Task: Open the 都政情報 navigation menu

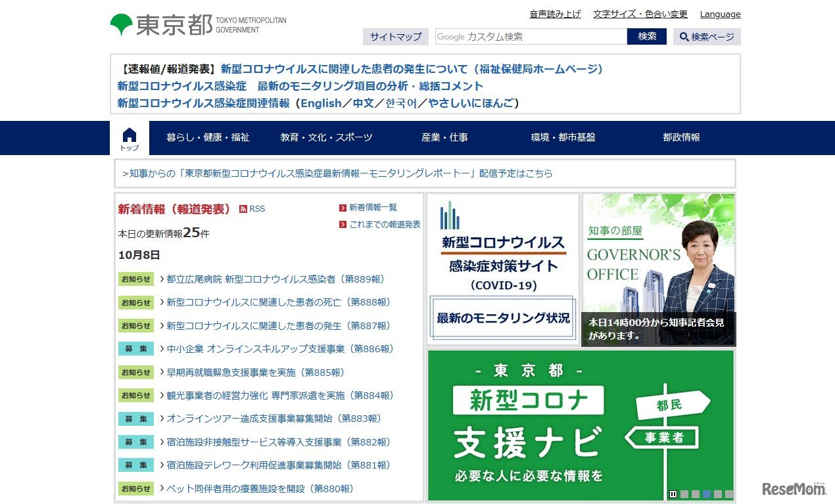Action: coord(681,137)
